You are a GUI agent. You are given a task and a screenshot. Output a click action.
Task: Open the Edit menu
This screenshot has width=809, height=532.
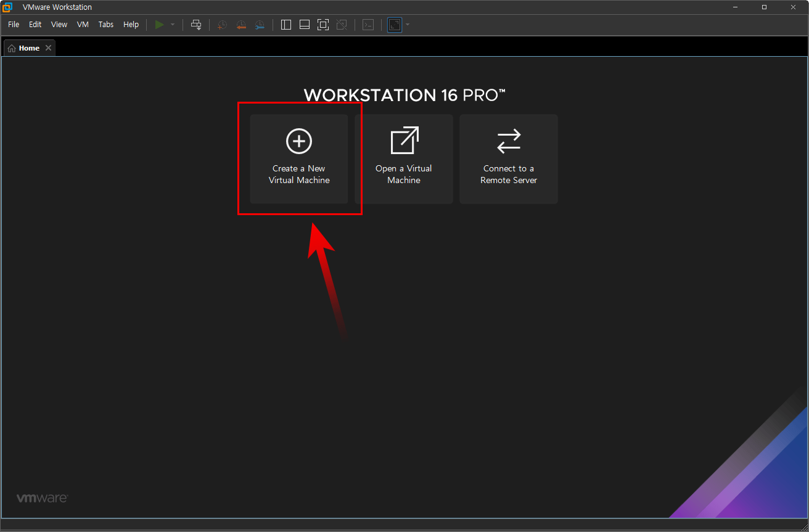[x=35, y=25]
